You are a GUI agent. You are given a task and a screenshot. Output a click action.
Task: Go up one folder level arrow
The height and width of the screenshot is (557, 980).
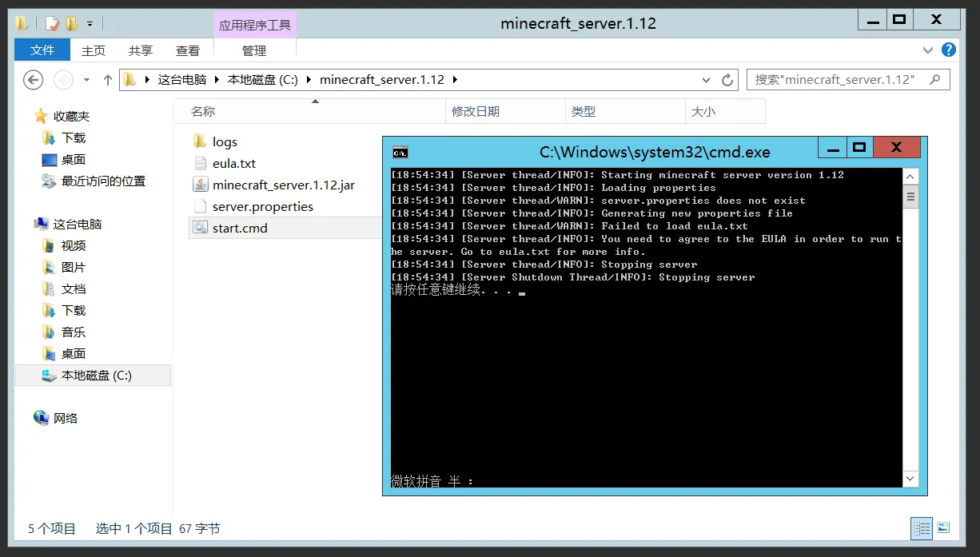pos(108,80)
